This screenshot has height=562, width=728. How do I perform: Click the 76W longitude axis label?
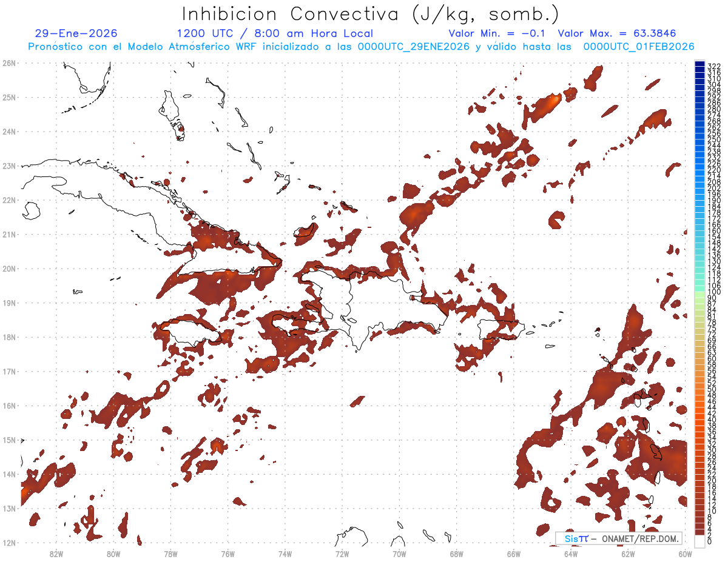tap(227, 554)
